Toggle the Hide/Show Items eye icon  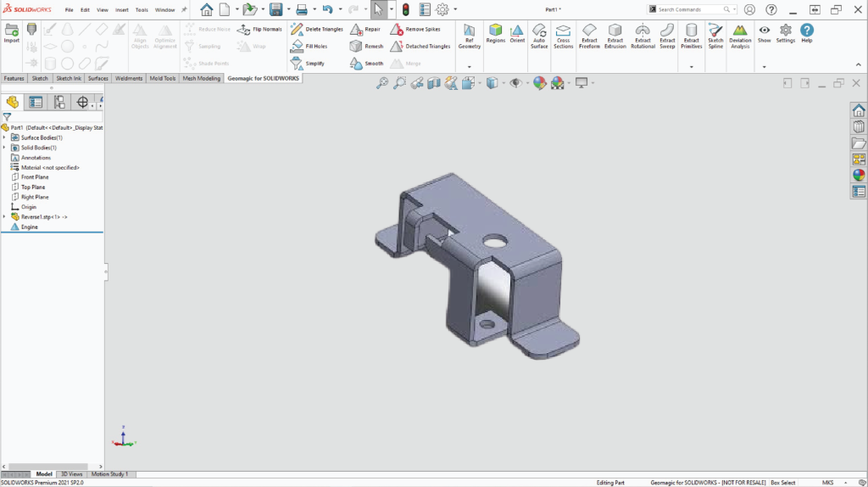515,82
